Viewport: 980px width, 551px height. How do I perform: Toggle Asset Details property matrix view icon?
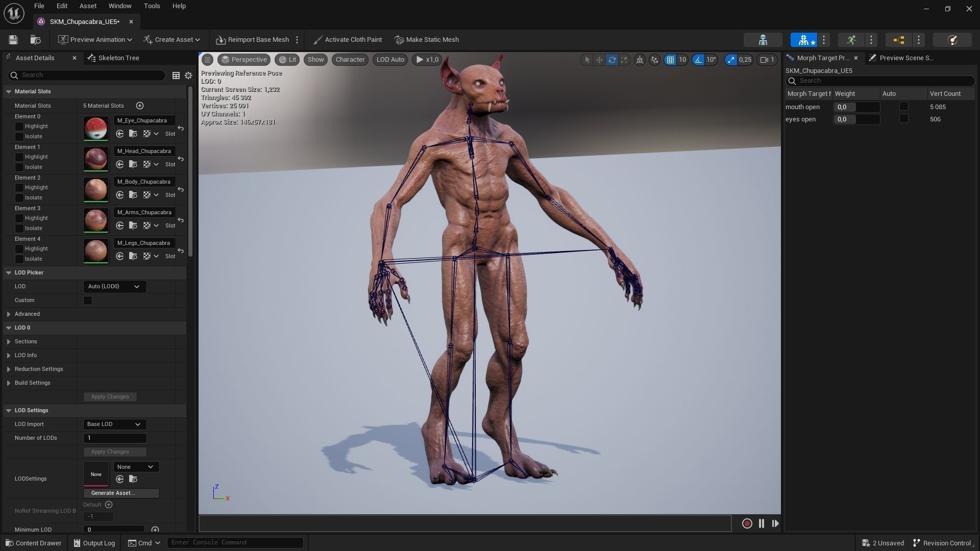[x=176, y=76]
